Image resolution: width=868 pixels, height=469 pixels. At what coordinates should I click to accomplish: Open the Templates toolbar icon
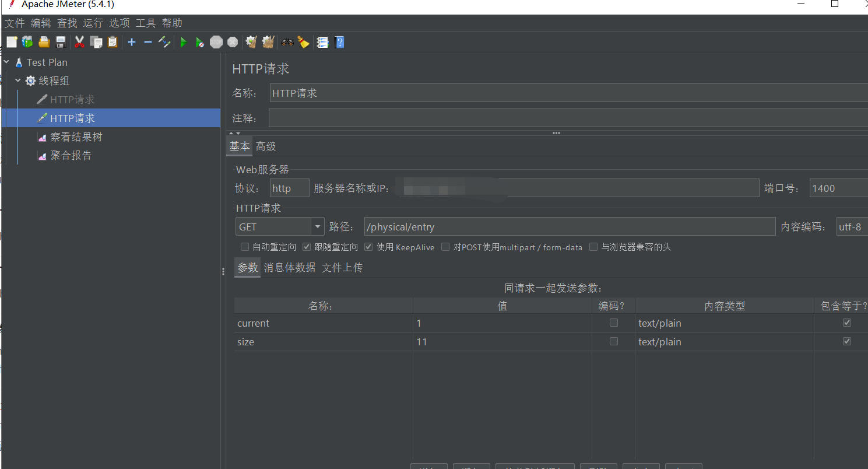(27, 42)
